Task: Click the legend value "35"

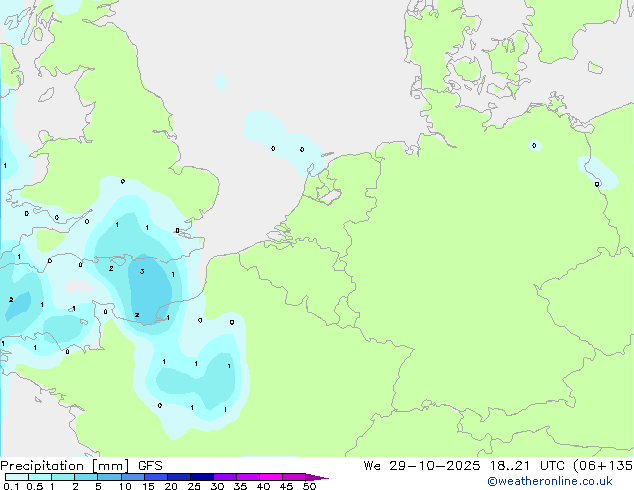Action: tap(240, 486)
